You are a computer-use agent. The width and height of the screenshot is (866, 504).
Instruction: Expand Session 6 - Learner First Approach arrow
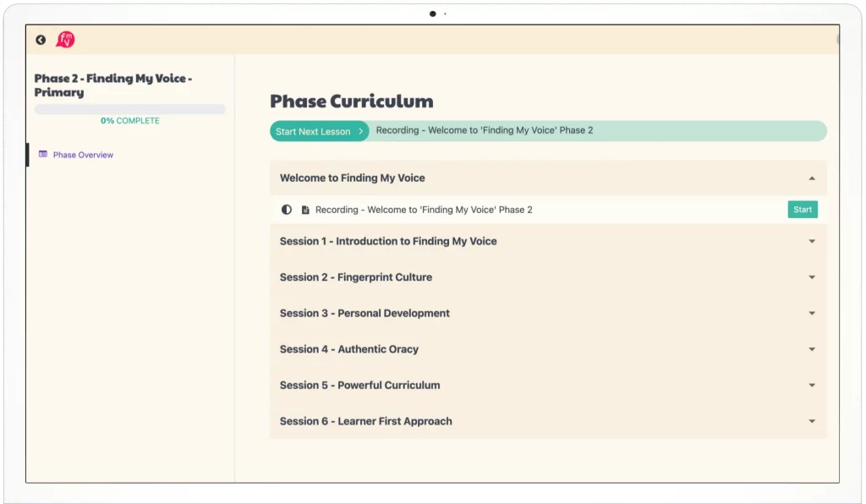(x=812, y=421)
